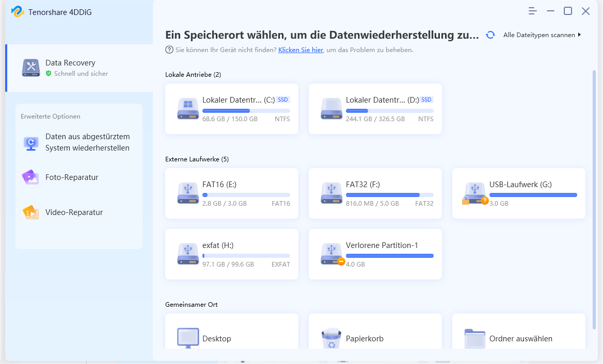Viewport: 603px width, 364px height.
Task: Click the Foto-Reparatur icon
Action: point(30,177)
